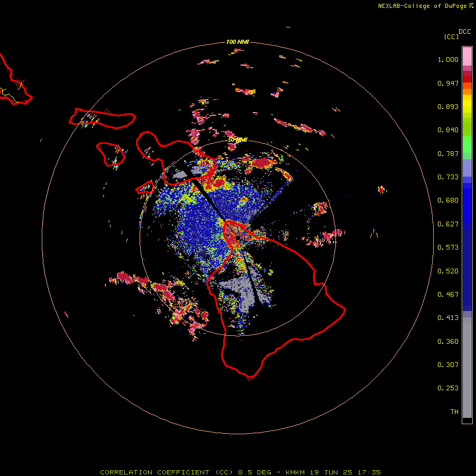Click the [CC] label above the legend
This screenshot has height=476, width=476.
pos(452,36)
